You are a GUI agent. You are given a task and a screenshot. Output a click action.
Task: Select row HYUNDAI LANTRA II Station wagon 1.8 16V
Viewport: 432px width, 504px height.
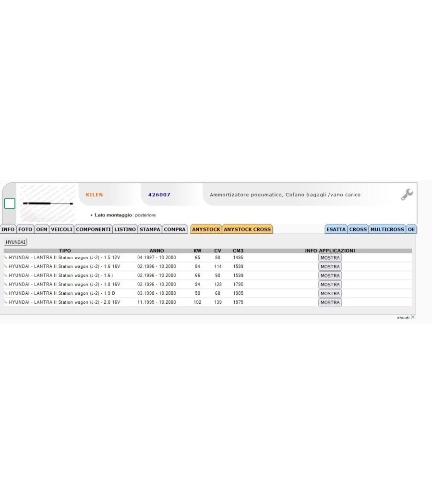(x=208, y=285)
